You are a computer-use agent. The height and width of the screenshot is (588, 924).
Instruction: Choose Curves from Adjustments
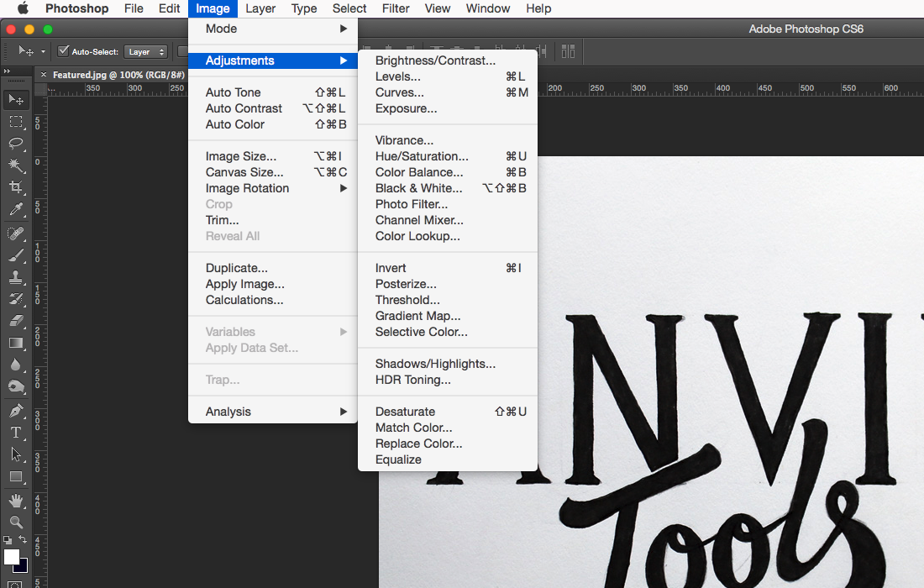click(x=448, y=92)
